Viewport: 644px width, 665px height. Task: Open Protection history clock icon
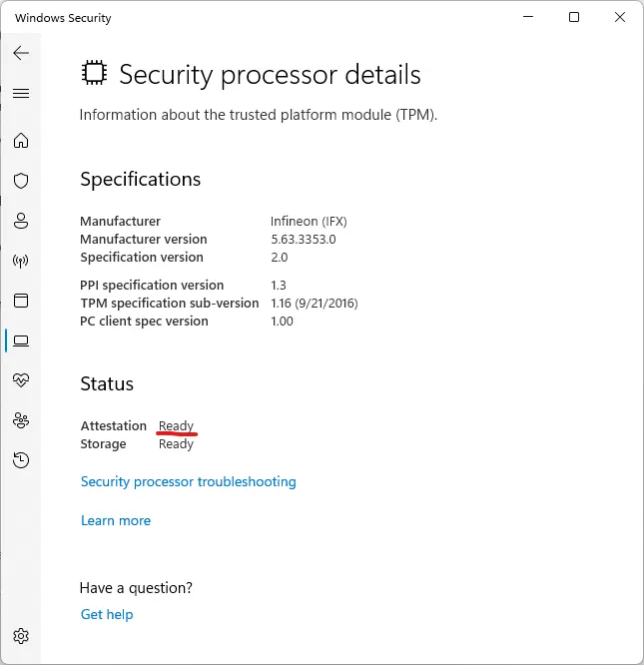point(21,460)
